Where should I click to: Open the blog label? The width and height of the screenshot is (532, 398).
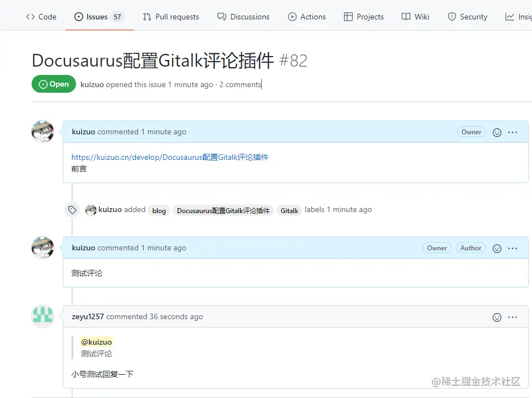159,210
